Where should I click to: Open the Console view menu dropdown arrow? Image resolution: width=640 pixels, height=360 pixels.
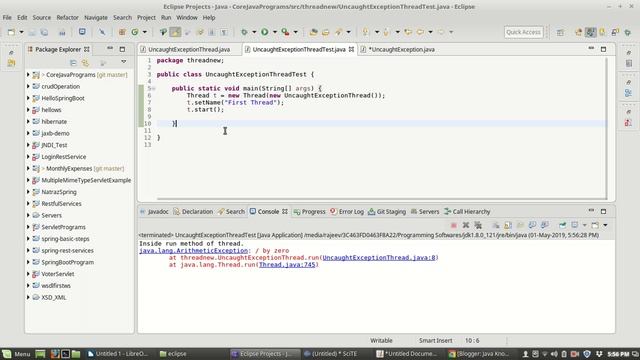tap(605, 225)
